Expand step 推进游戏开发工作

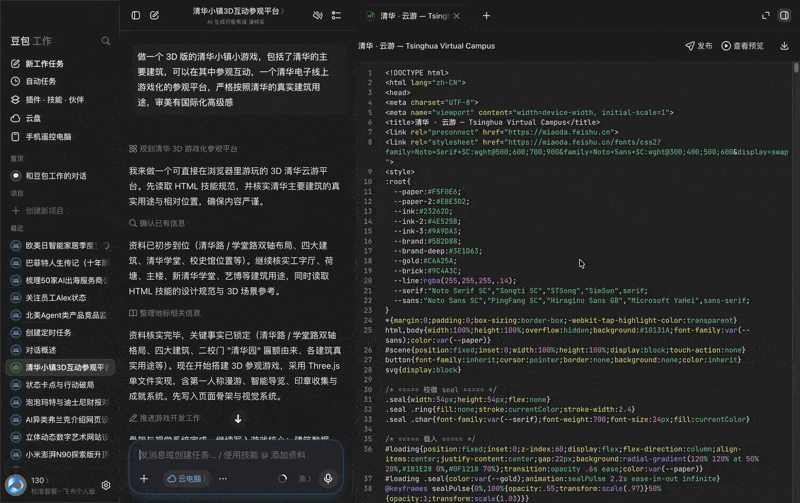(x=165, y=418)
